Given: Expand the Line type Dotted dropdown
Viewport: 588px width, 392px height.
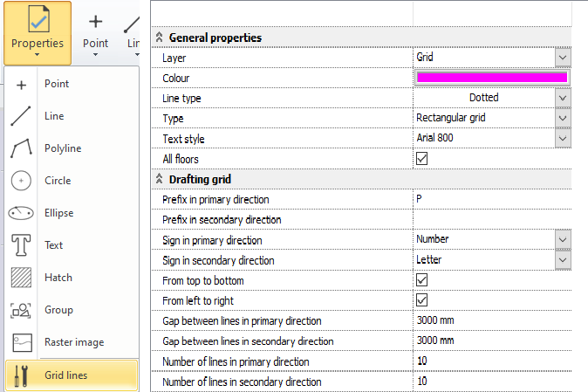Looking at the screenshot, I should 563,98.
